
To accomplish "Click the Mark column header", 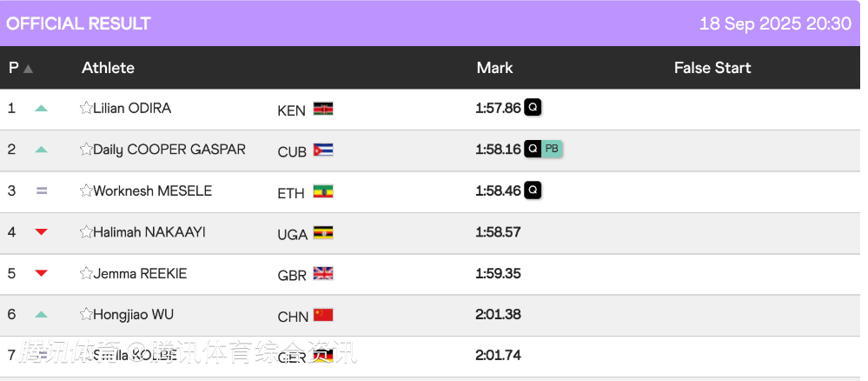I will pos(495,68).
